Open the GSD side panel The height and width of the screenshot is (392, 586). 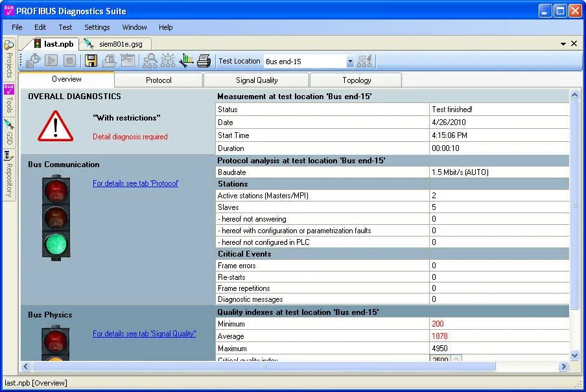click(9, 133)
